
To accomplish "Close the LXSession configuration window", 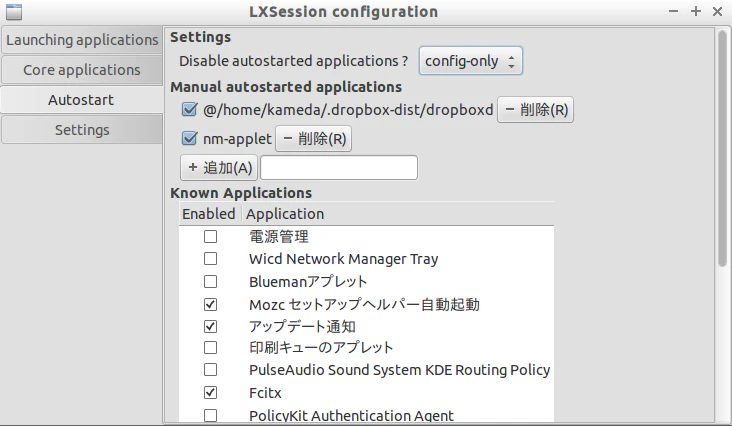I will coord(718,11).
